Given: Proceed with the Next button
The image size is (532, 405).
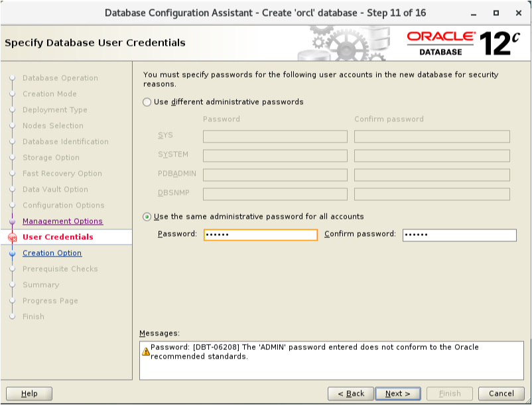Looking at the screenshot, I should point(397,394).
